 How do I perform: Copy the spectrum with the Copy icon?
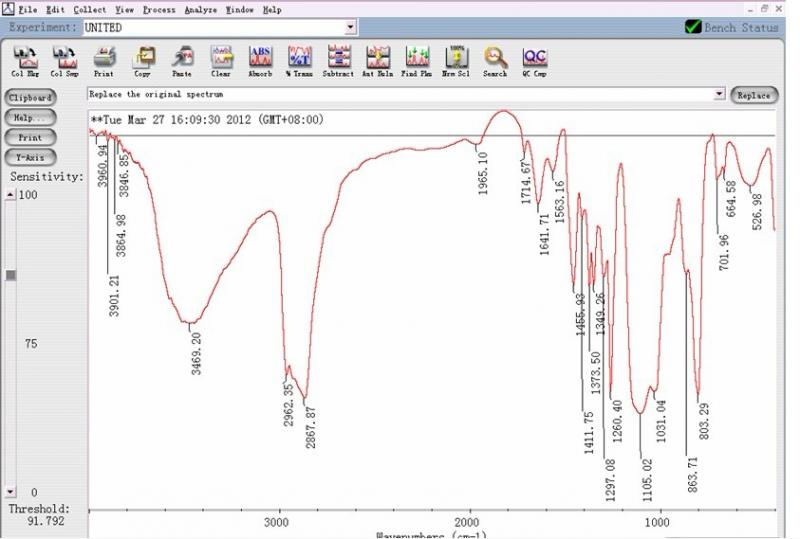click(143, 61)
